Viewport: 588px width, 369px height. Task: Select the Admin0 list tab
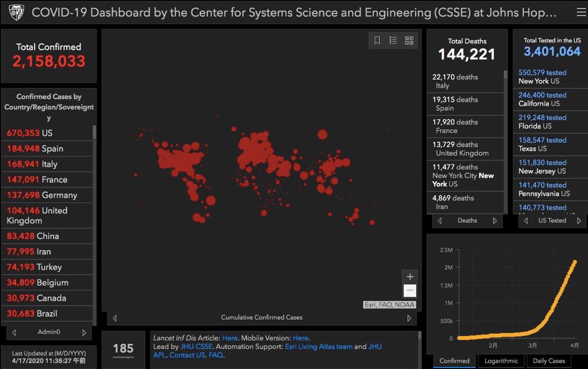[49, 332]
